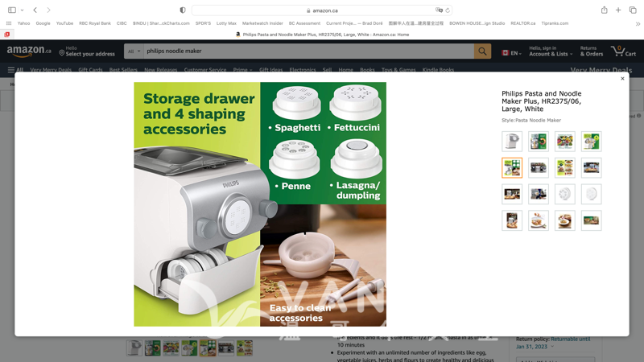This screenshot has height=362, width=644.
Task: Open the RBC Royal Bank bookmark
Action: (x=95, y=23)
